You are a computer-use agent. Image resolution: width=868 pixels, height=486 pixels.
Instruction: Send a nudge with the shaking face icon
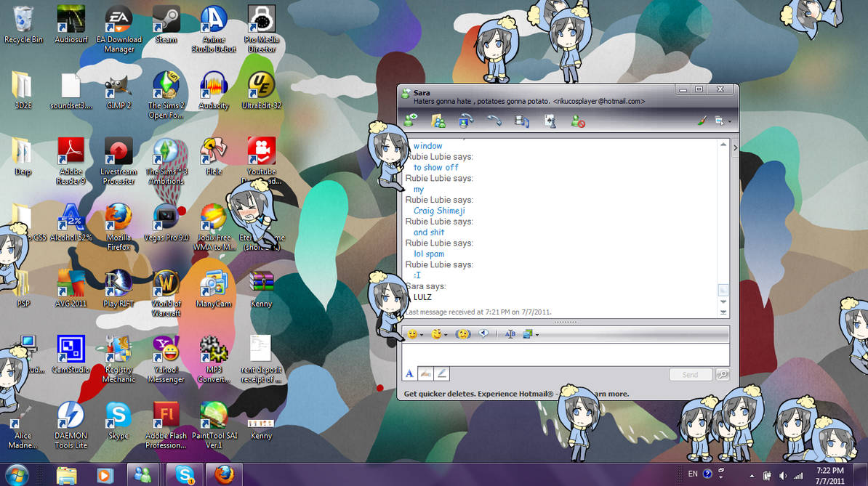tap(463, 334)
